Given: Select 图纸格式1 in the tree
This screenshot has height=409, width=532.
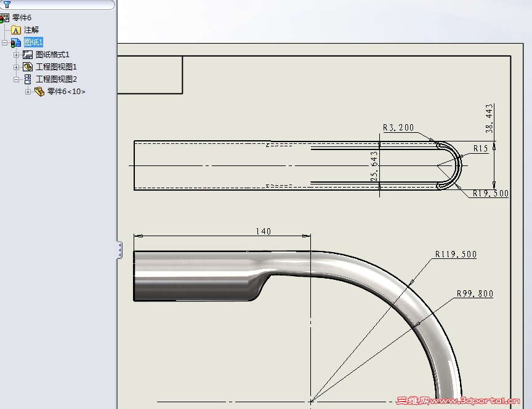Looking at the screenshot, I should (52, 55).
